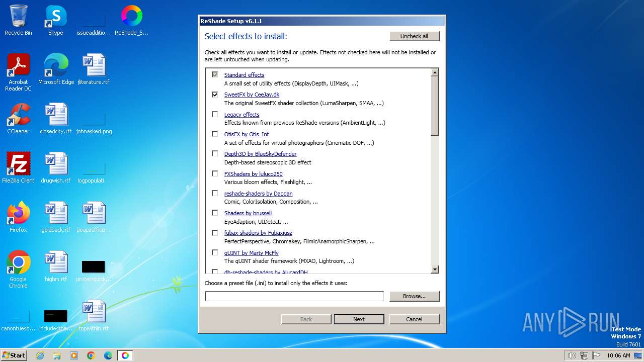
Task: Open Acrobat Reader DC shortcut
Action: [18, 72]
